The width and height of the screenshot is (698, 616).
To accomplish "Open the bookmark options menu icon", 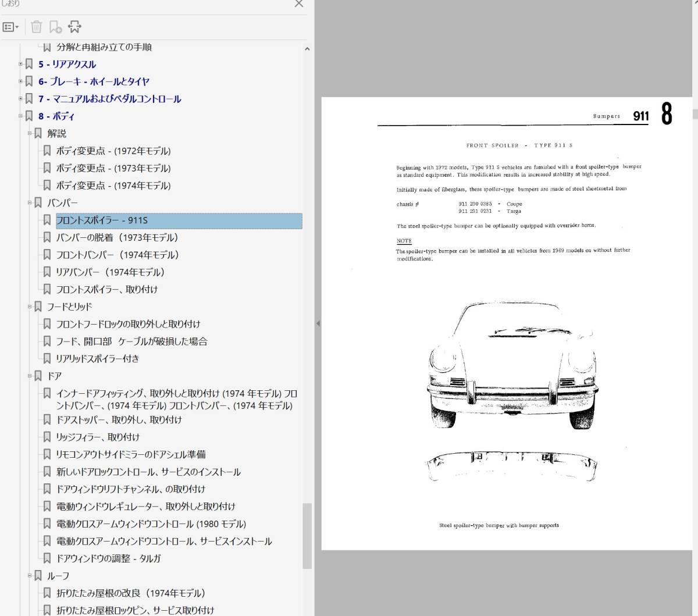I will [10, 27].
